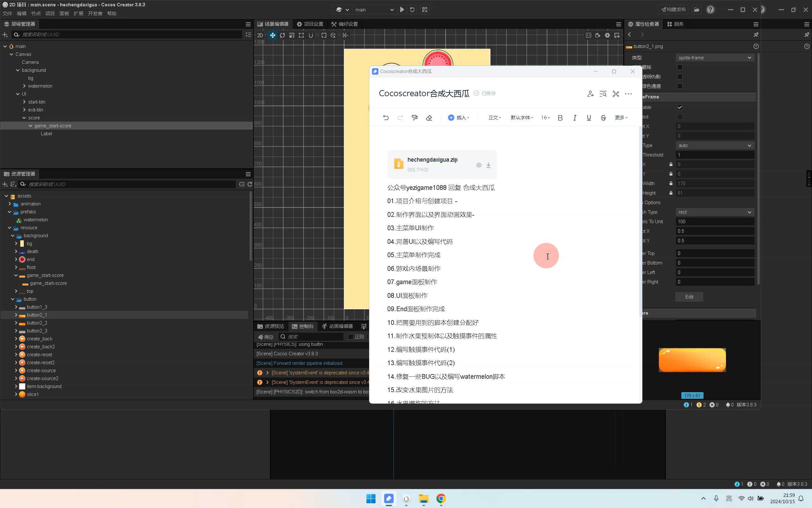Add a node with hierarchy plus icon

(5, 35)
